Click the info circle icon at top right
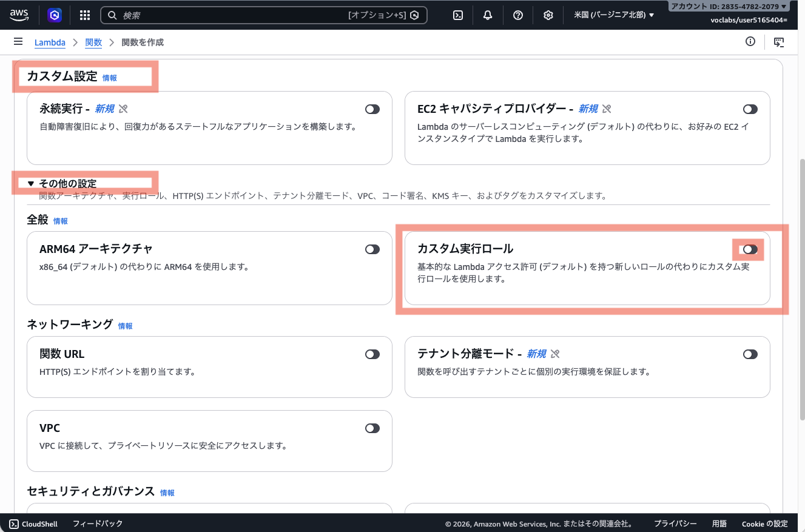The width and height of the screenshot is (805, 532). (750, 42)
